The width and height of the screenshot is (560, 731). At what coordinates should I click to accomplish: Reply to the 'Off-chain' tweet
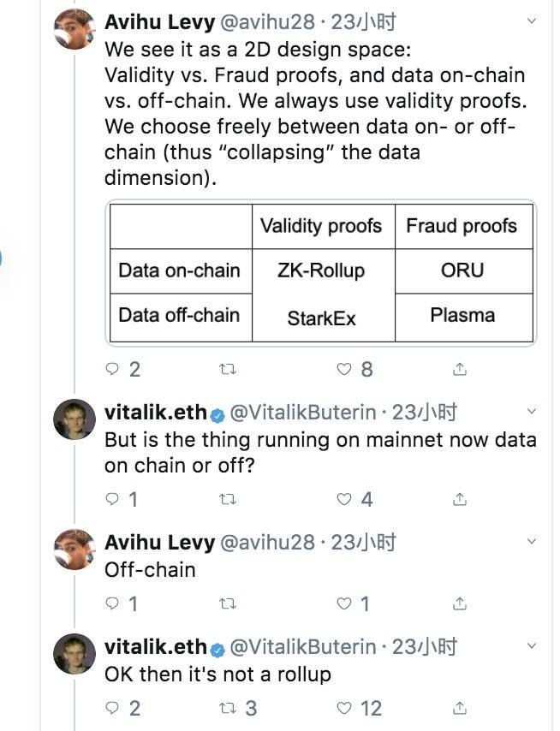point(112,603)
